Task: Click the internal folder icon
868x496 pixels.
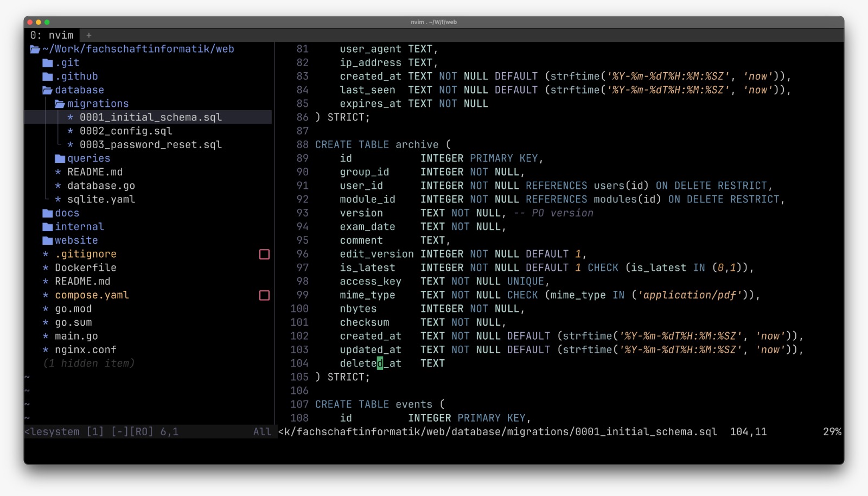Action: (x=48, y=227)
